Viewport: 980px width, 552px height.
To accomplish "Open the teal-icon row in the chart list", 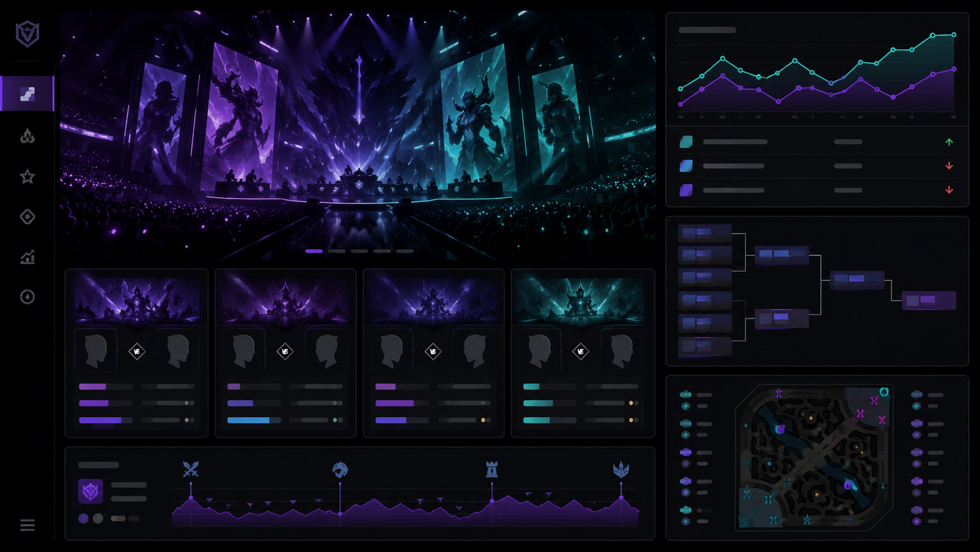I will tap(817, 142).
